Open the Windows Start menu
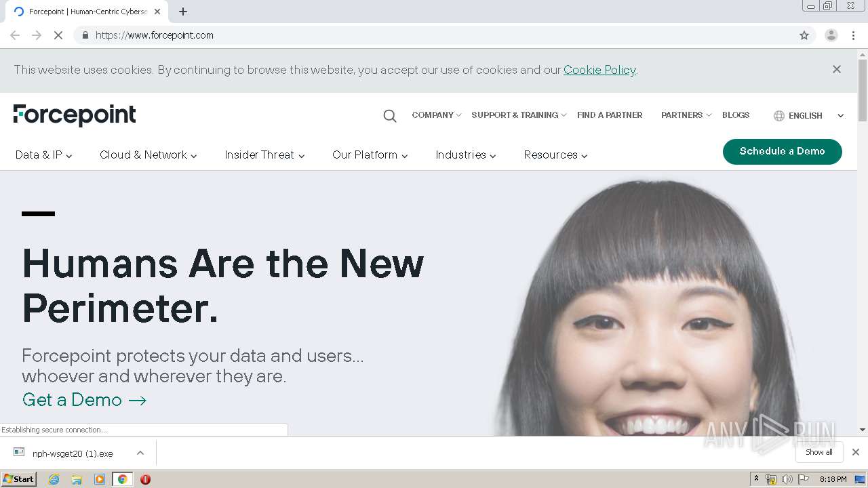The width and height of the screenshot is (868, 488). pos(19,479)
